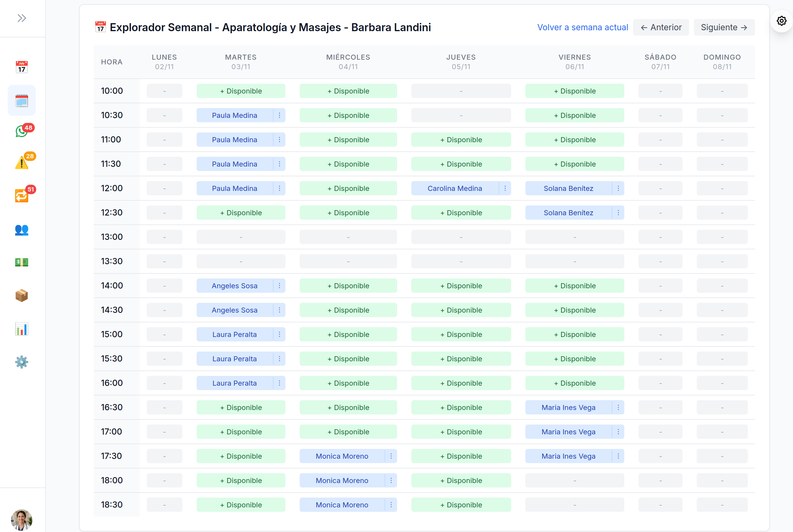Open options menu for Solana Benítez at 12:00
The image size is (793, 532).
coord(618,188)
